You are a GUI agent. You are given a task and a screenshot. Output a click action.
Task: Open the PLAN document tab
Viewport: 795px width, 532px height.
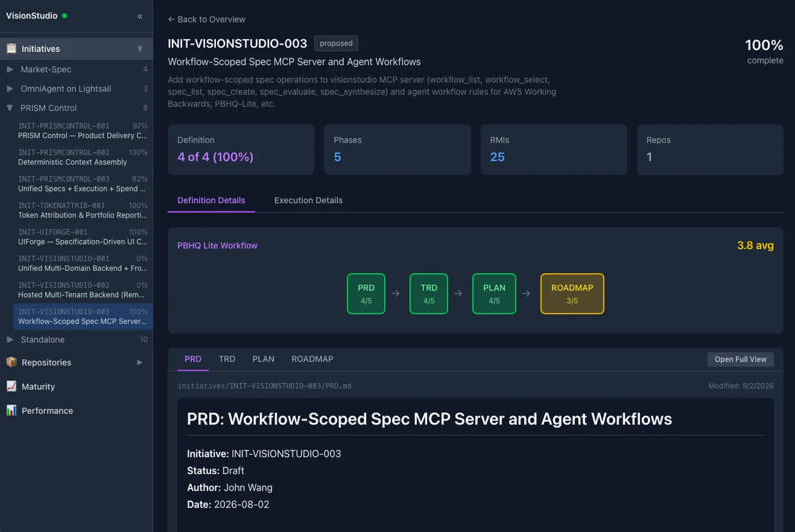point(264,359)
